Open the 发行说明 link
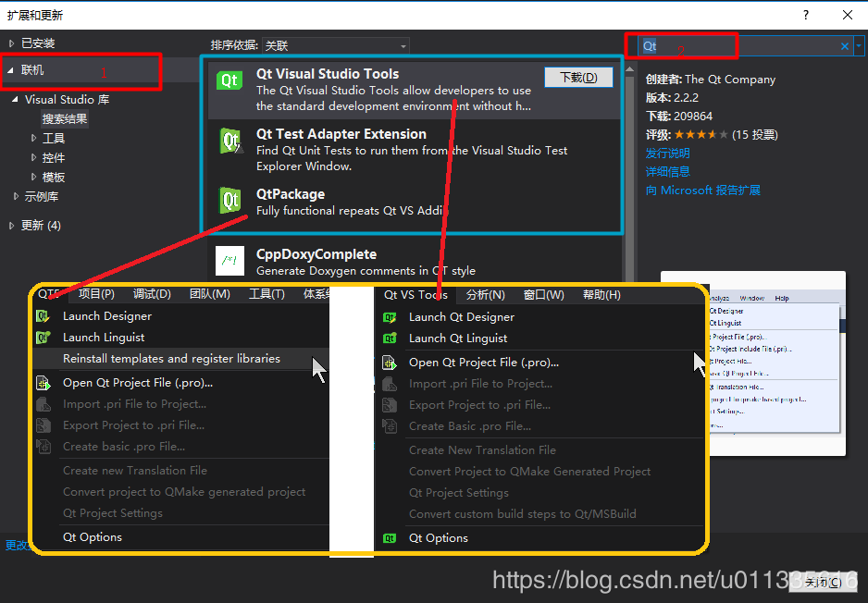Image resolution: width=868 pixels, height=603 pixels. 667,154
